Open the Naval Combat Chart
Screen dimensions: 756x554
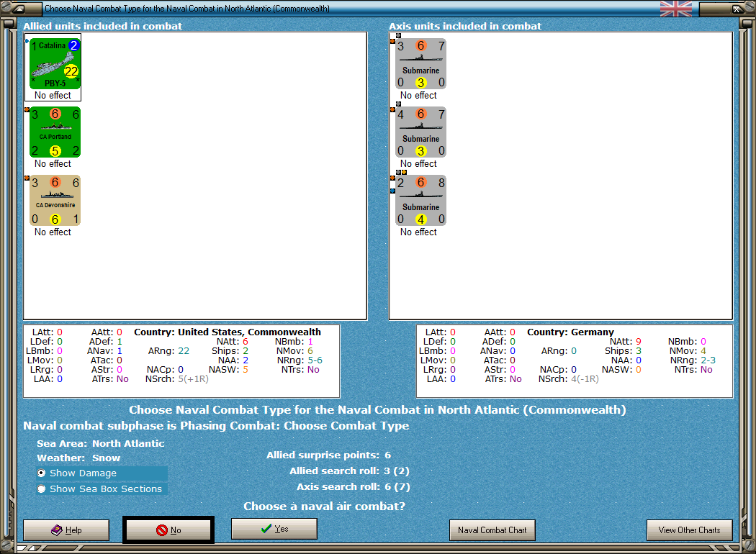[492, 530]
